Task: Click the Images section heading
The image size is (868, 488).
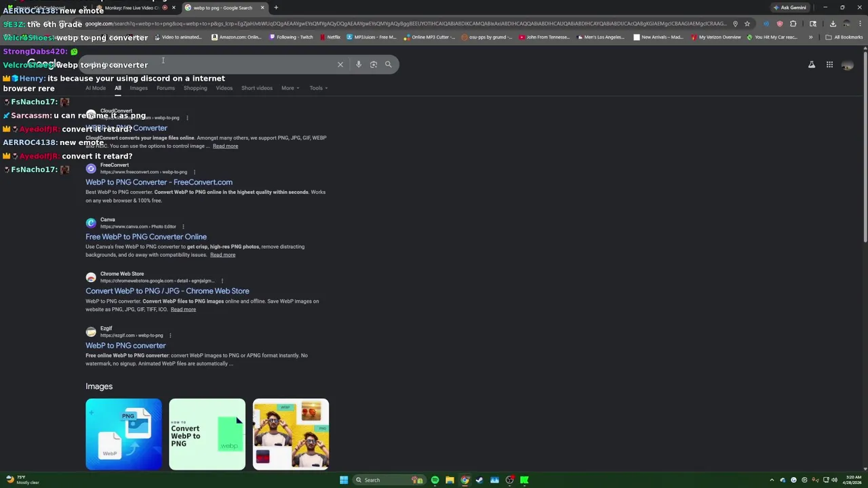Action: 99,386
